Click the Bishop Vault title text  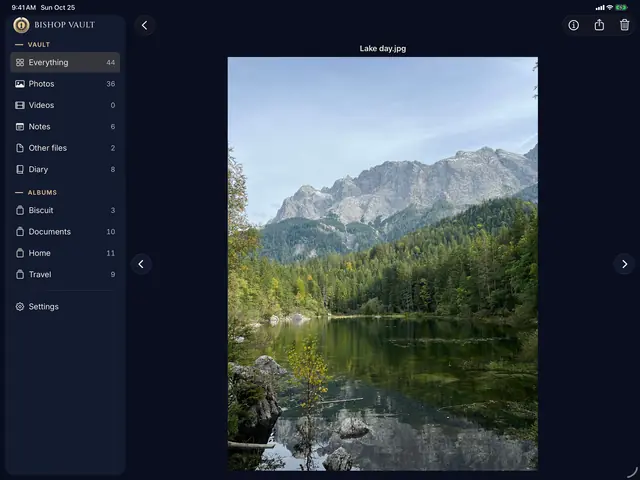point(64,25)
